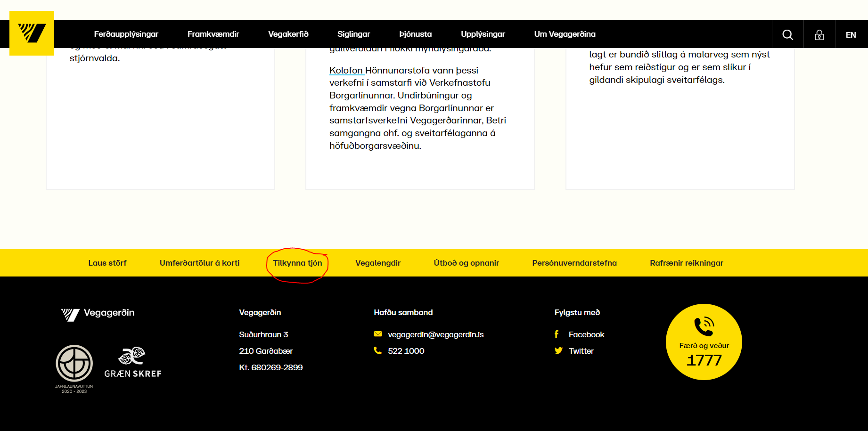Open the search magnifier icon
The height and width of the screenshot is (431, 868).
pyautogui.click(x=787, y=34)
